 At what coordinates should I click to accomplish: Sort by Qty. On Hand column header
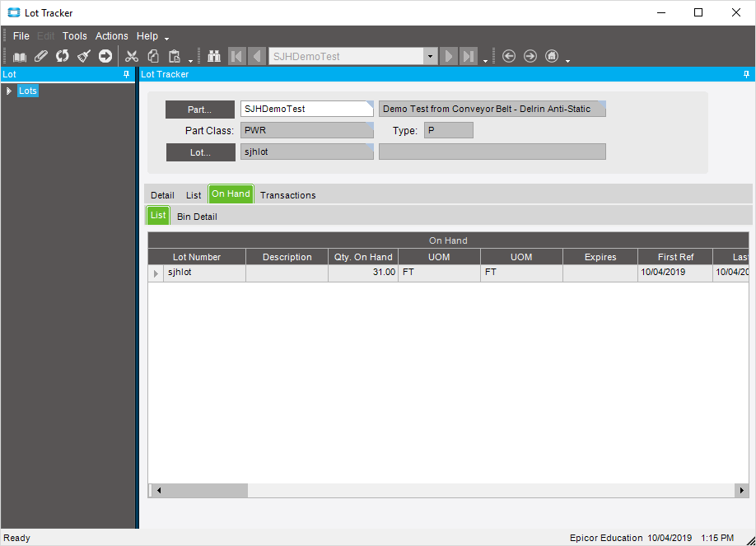(x=363, y=257)
